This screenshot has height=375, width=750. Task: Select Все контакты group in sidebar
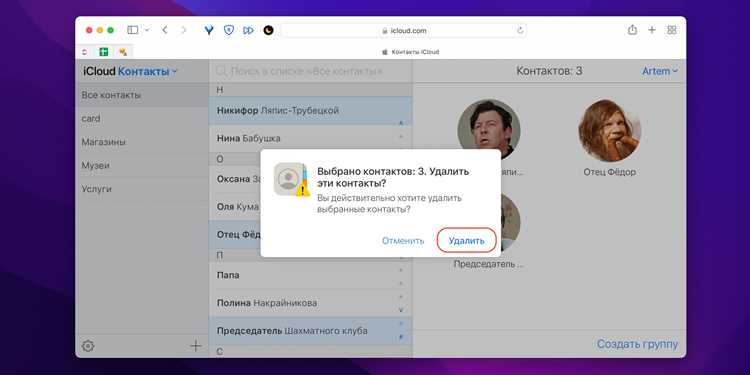tap(142, 95)
